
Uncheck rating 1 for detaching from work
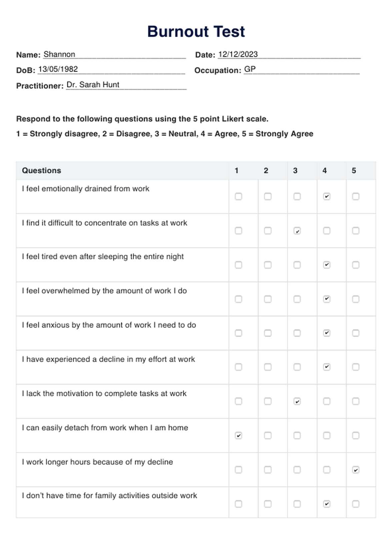238,436
